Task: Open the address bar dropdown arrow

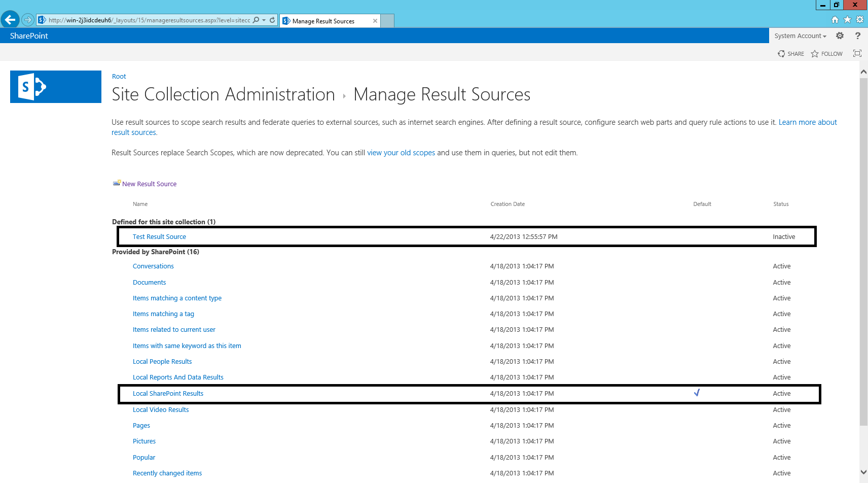Action: pyautogui.click(x=264, y=20)
